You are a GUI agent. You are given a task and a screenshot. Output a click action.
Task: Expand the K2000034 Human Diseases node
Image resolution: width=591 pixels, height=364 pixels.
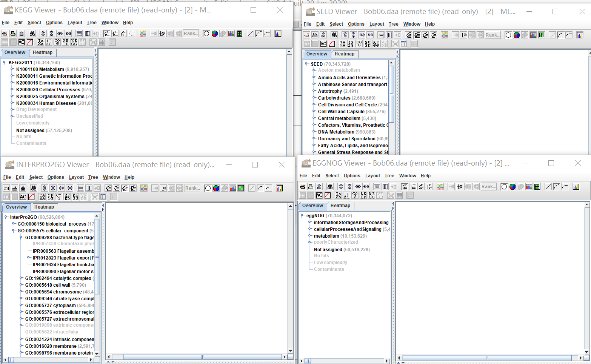(x=12, y=103)
